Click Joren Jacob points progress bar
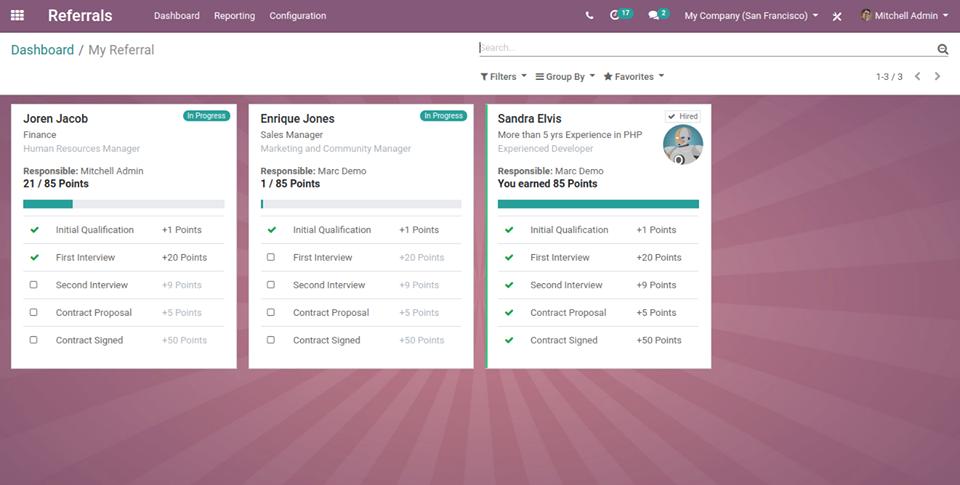Screen dimensions: 960x485 coord(124,204)
